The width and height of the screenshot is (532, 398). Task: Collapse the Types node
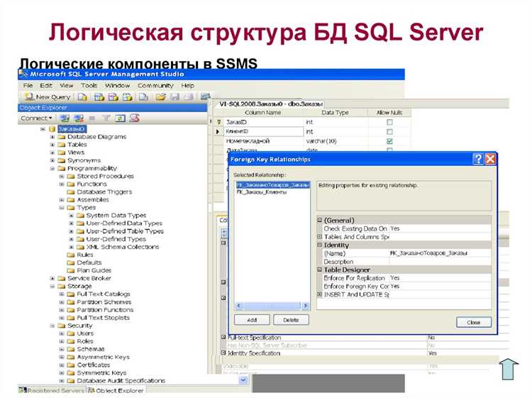62,207
